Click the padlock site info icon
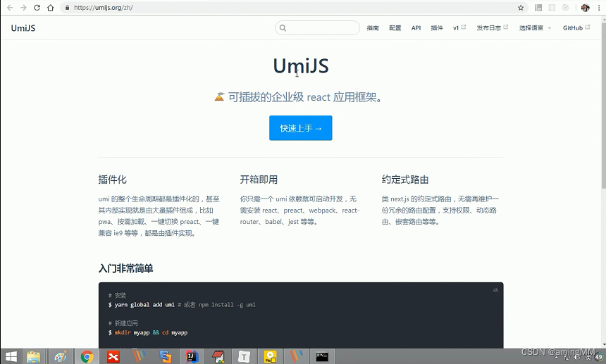Image resolution: width=606 pixels, height=364 pixels. (67, 8)
